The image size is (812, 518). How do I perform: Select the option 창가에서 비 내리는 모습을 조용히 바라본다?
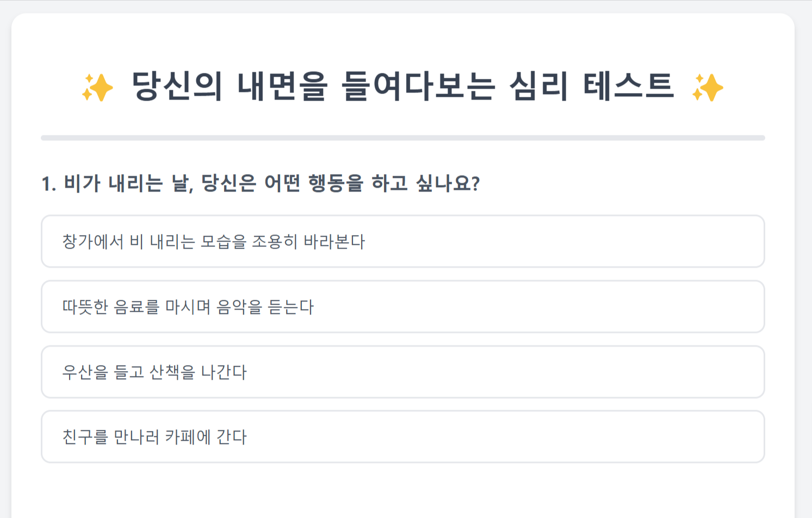pos(402,242)
